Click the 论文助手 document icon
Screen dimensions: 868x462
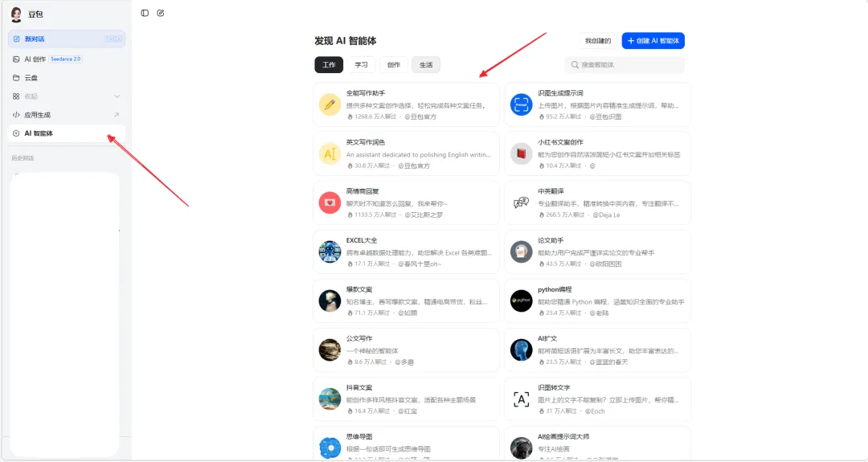521,251
